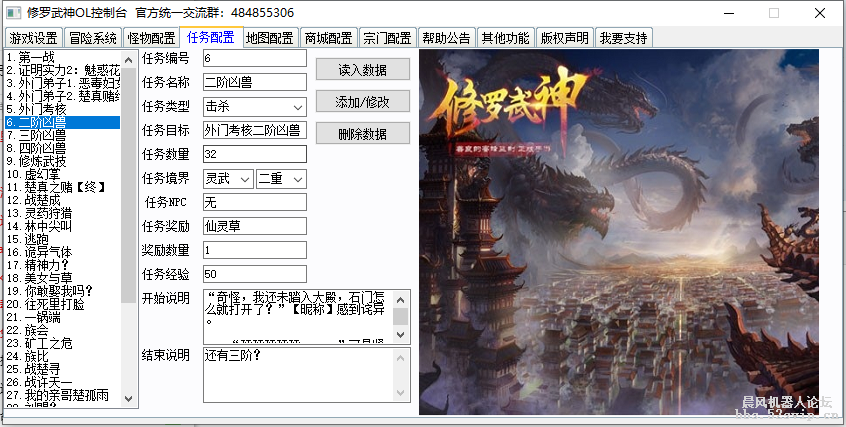Click inside the 开始说明 text area
The height and width of the screenshot is (427, 846).
tap(298, 317)
